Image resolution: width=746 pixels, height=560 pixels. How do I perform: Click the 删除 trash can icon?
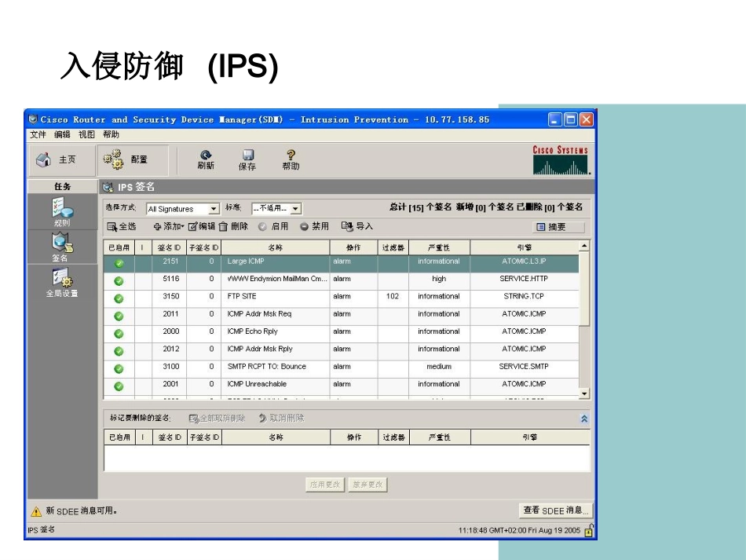coord(223,226)
